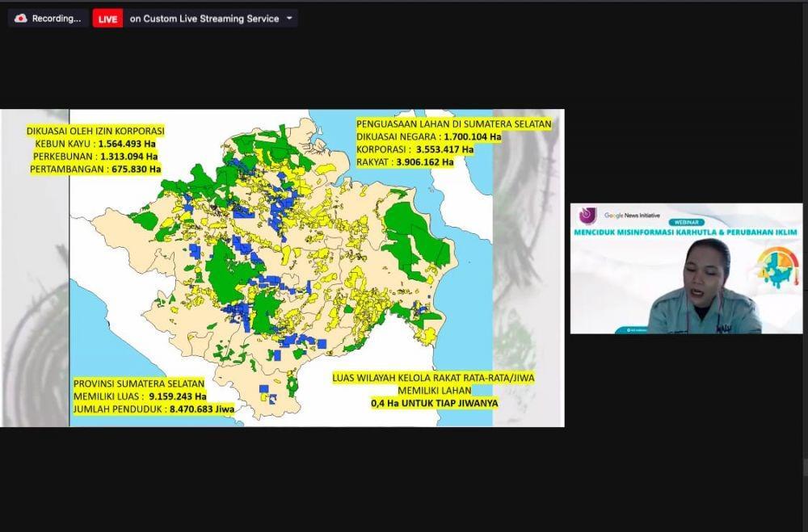The width and height of the screenshot is (808, 532).
Task: Click the Rakyat 3.906.162 Ha line
Action: (405, 162)
